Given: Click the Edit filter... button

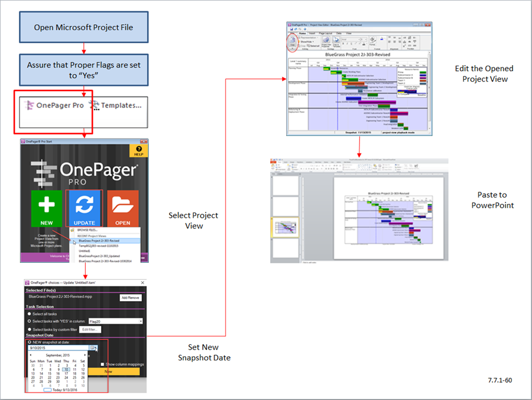Looking at the screenshot, I should pyautogui.click(x=90, y=329).
